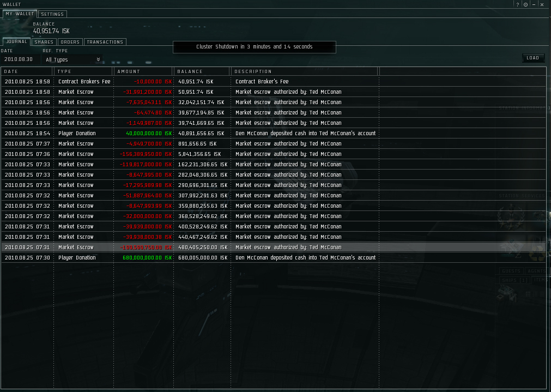The image size is (551, 392).
Task: Select the -119,817,000.00 ISK amount entry
Action: 146,165
